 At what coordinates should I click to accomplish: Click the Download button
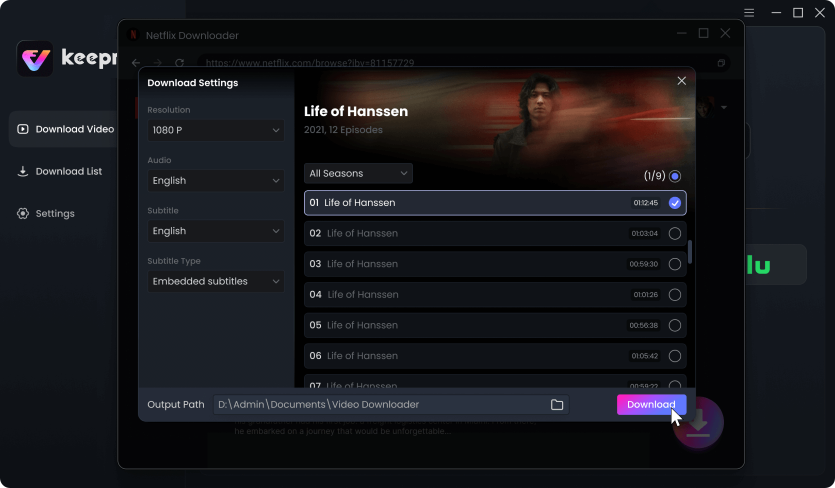click(651, 404)
